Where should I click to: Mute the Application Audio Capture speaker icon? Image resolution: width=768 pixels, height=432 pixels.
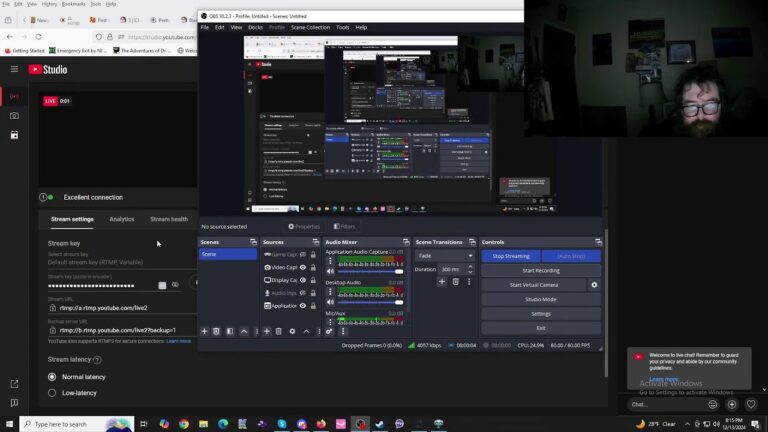331,271
